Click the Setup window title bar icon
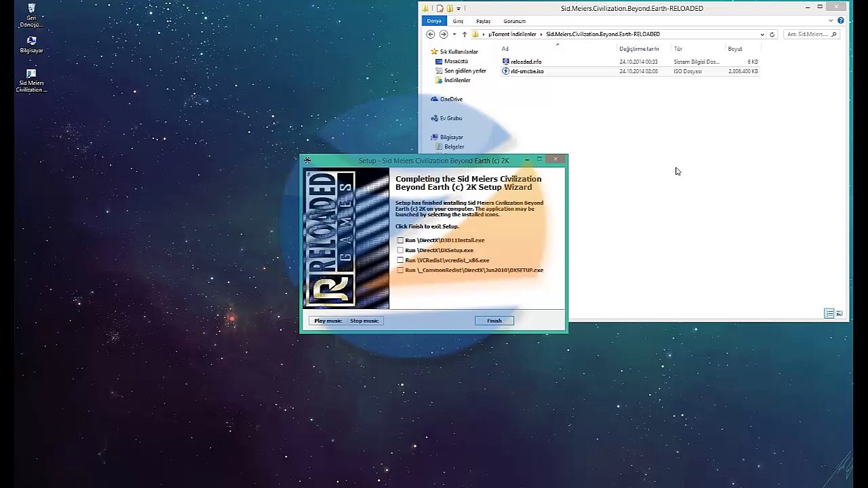Screen dimensions: 868x488 point(307,161)
